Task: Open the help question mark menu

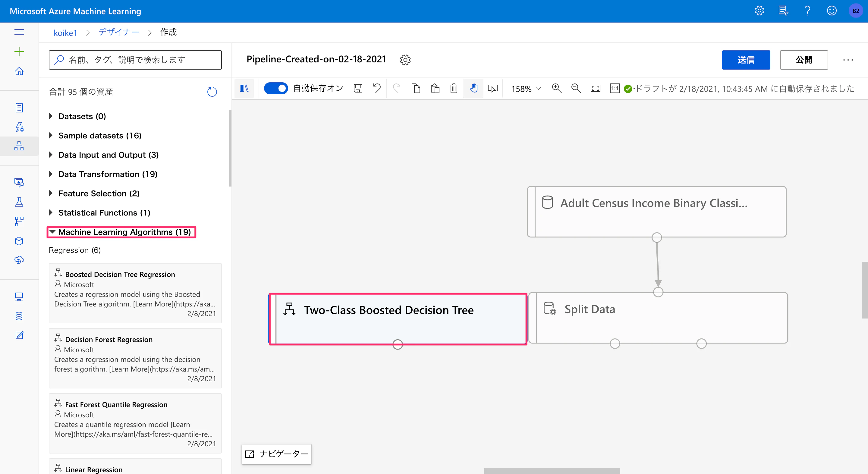Action: coord(807,11)
